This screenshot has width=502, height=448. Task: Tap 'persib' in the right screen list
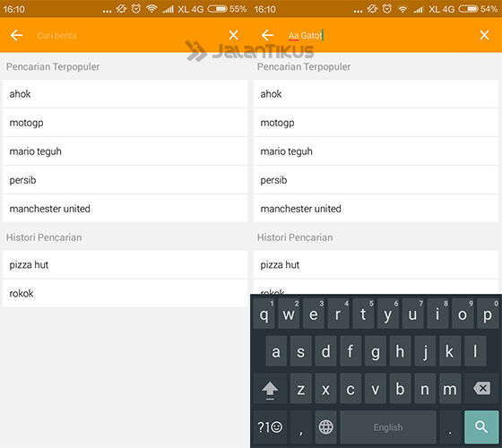[376, 180]
